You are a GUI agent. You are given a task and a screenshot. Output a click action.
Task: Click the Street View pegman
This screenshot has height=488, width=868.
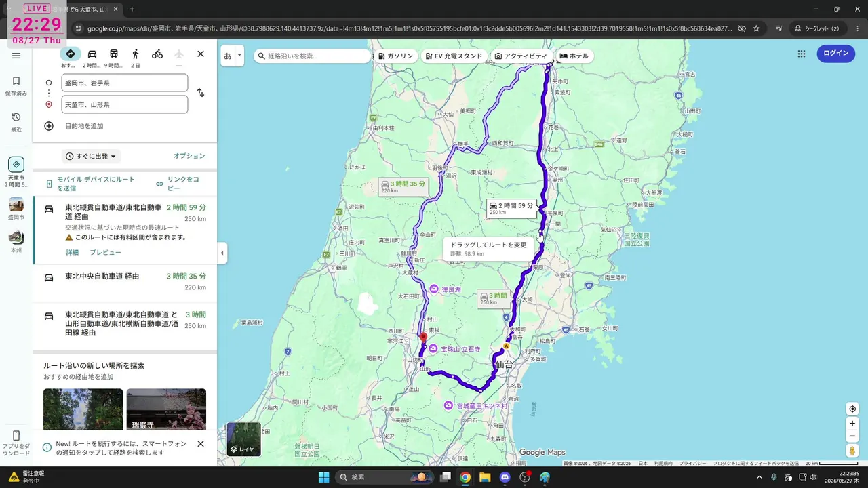pos(852,451)
